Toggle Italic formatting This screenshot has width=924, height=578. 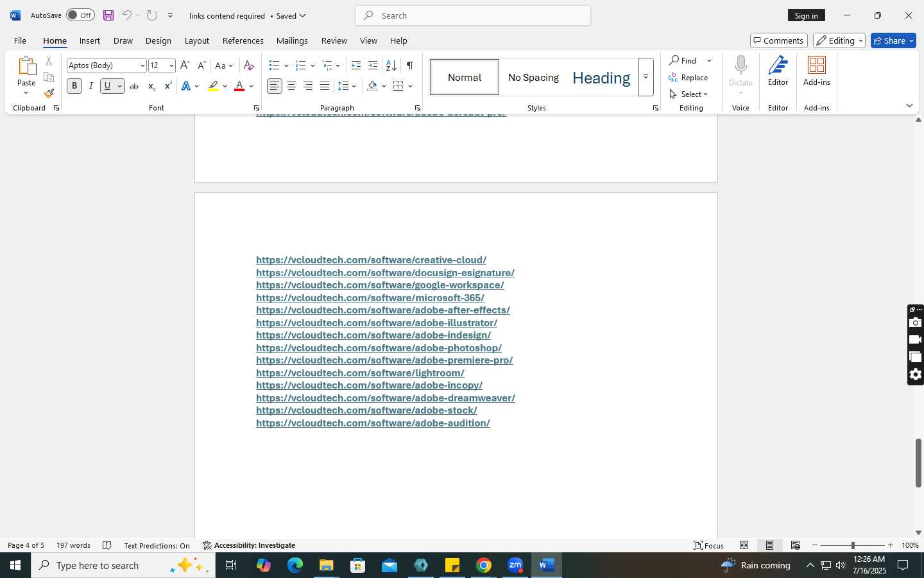click(x=91, y=86)
